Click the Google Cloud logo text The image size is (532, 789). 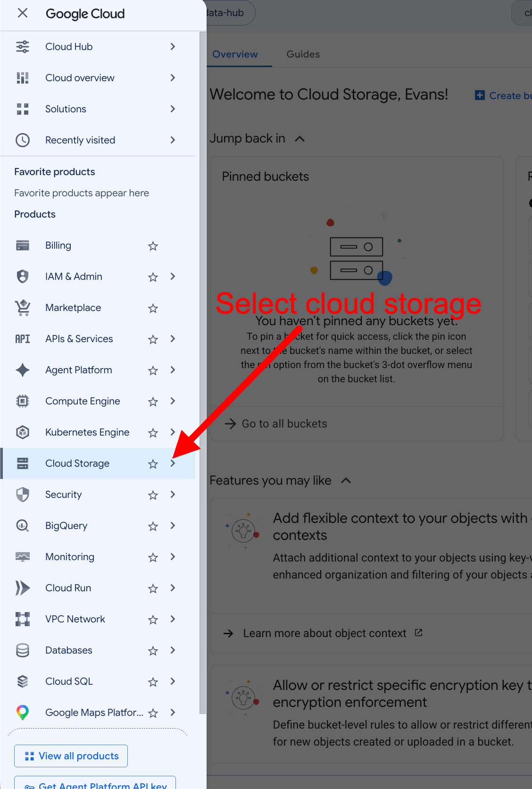[85, 14]
